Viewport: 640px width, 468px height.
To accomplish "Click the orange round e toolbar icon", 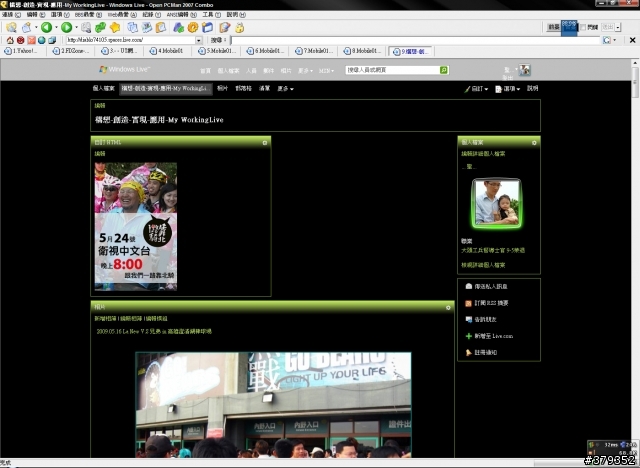I will pyautogui.click(x=193, y=27).
